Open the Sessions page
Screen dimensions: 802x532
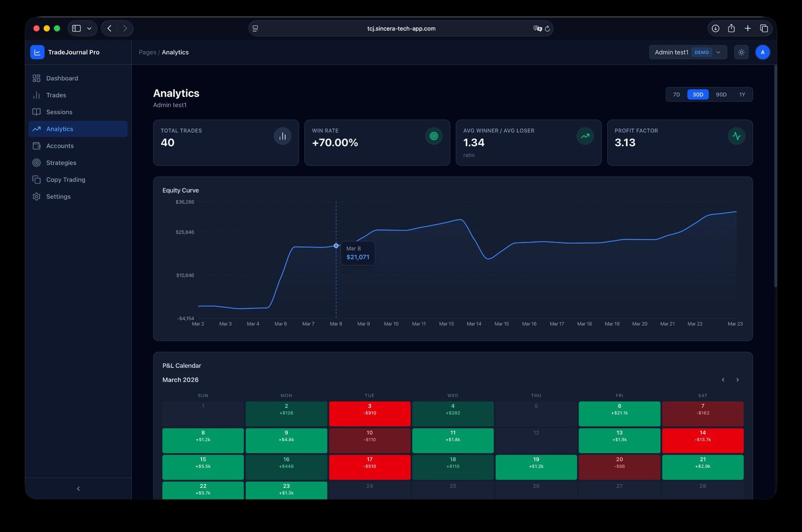click(x=59, y=112)
